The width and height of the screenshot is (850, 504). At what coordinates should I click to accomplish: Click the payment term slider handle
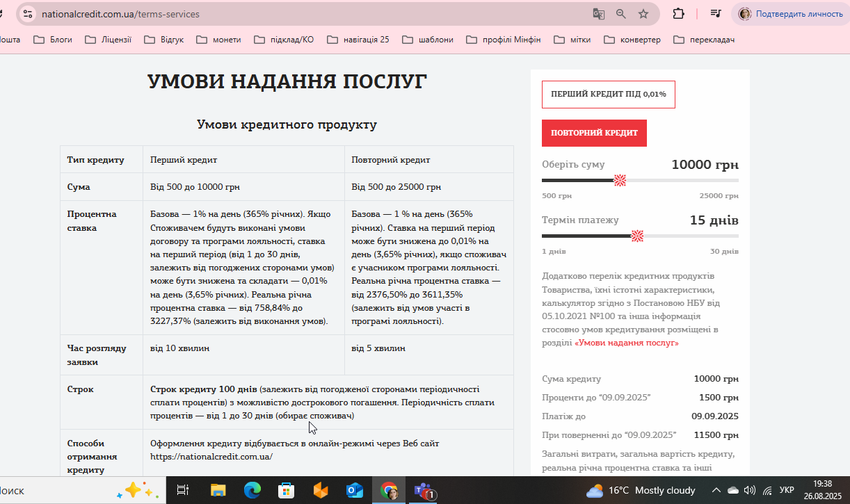click(636, 236)
